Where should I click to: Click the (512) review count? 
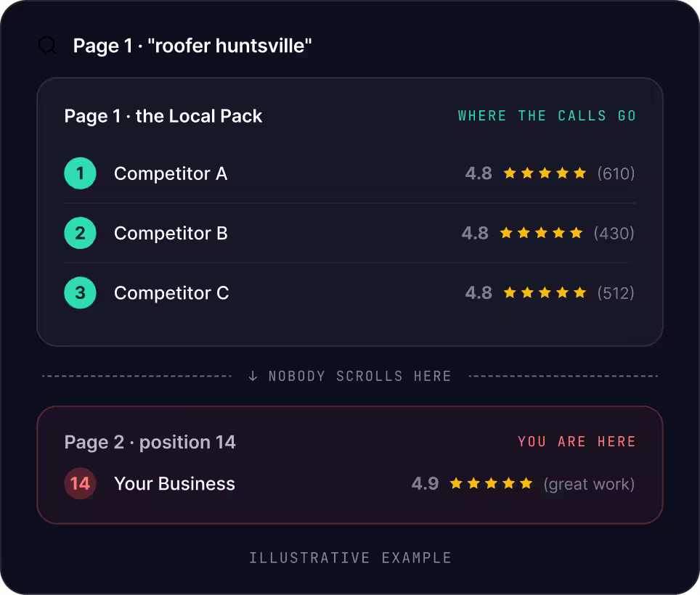[616, 293]
